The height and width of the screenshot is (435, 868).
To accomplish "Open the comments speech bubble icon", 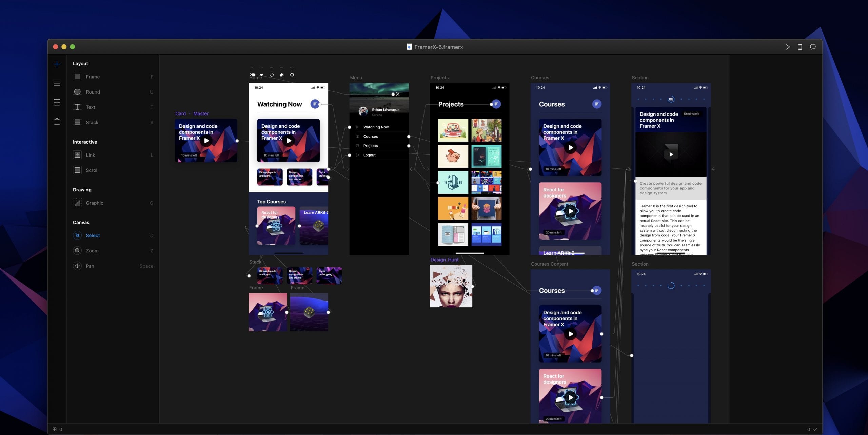I will 813,47.
